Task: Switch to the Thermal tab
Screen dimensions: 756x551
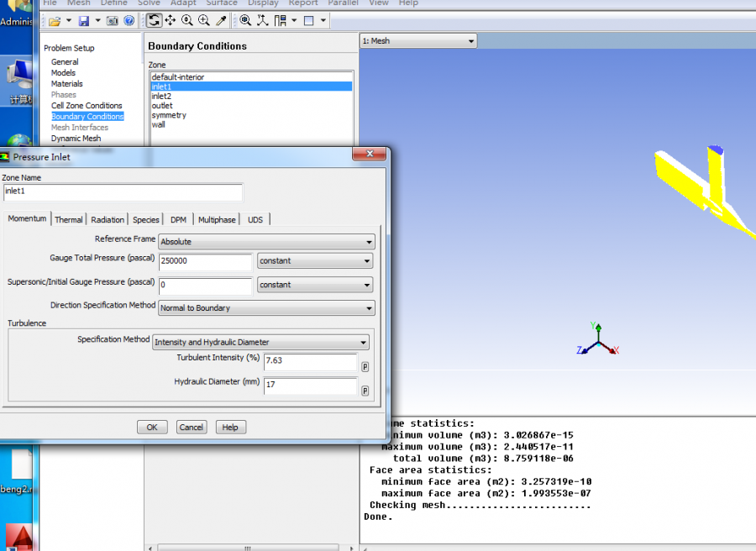Action: point(69,220)
